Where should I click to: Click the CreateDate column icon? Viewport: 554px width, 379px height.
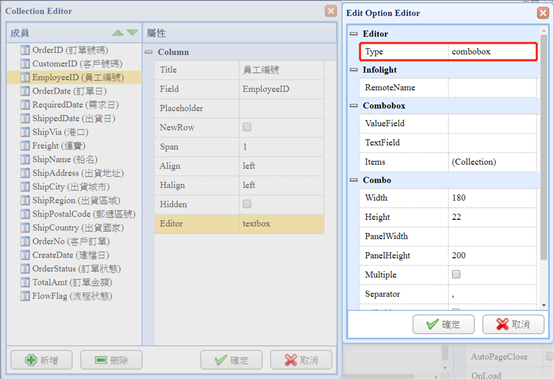coord(25,255)
